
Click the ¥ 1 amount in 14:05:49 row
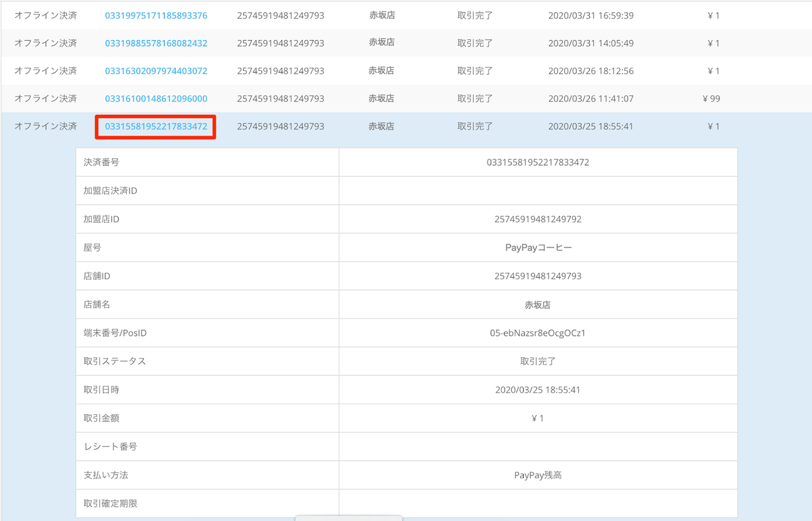pos(714,43)
